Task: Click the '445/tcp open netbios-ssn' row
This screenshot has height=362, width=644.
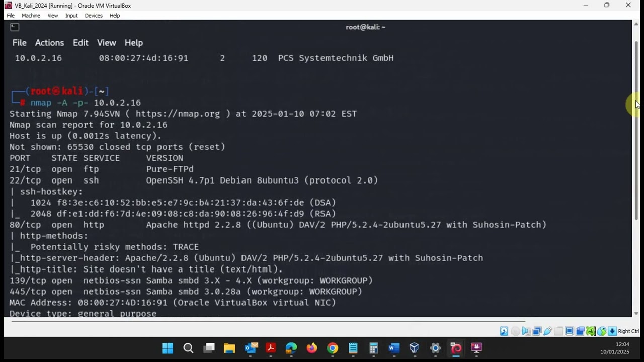Action: coord(186,291)
